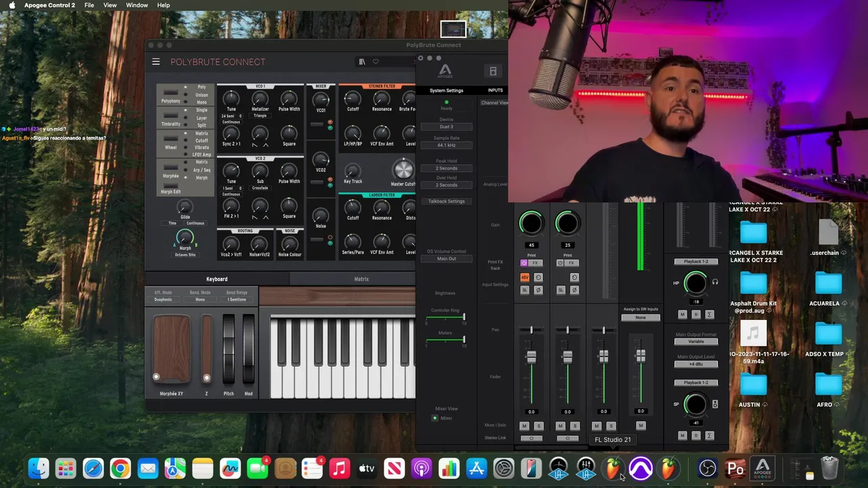Open Finder from the Dock

tap(39, 468)
